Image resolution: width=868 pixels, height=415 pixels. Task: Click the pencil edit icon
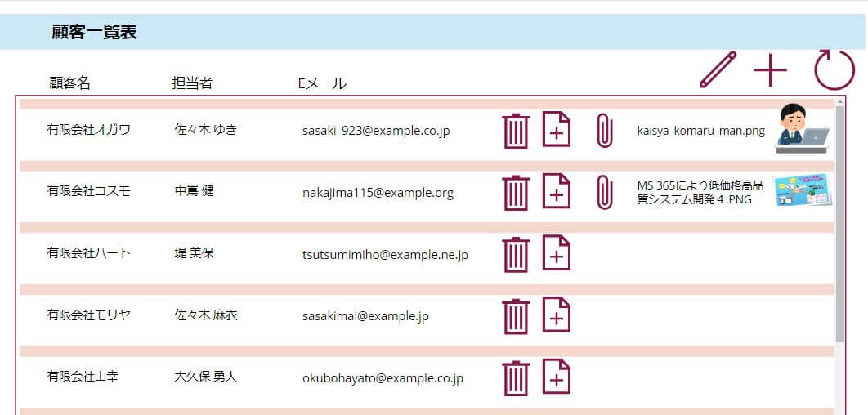click(x=718, y=69)
